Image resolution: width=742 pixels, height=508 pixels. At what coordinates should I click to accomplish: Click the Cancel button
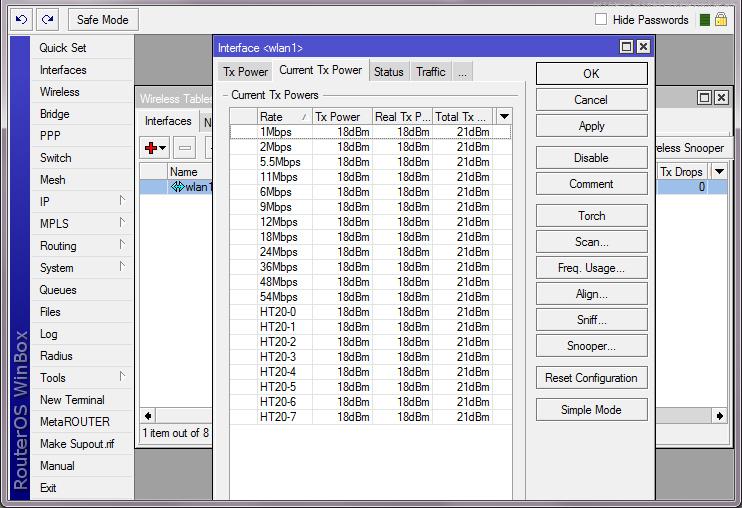592,100
